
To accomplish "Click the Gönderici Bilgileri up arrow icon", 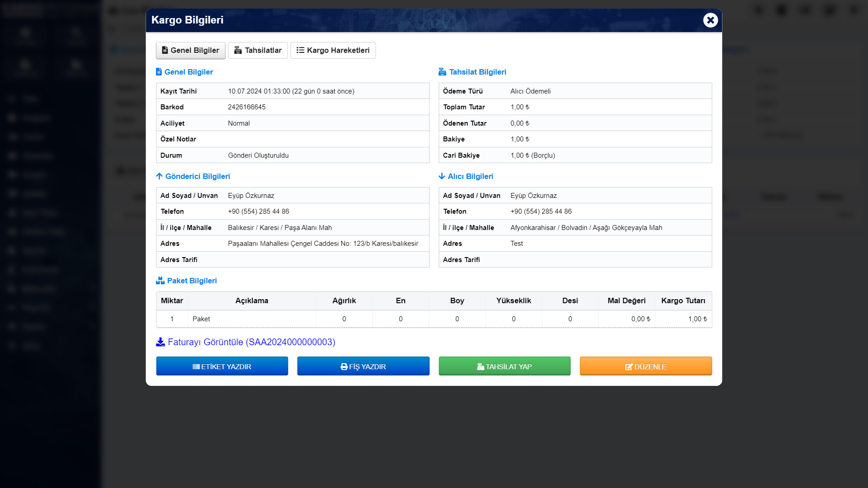I will point(159,176).
